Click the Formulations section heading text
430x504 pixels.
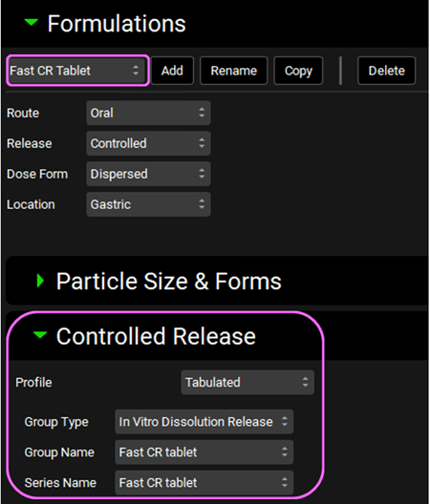click(117, 24)
